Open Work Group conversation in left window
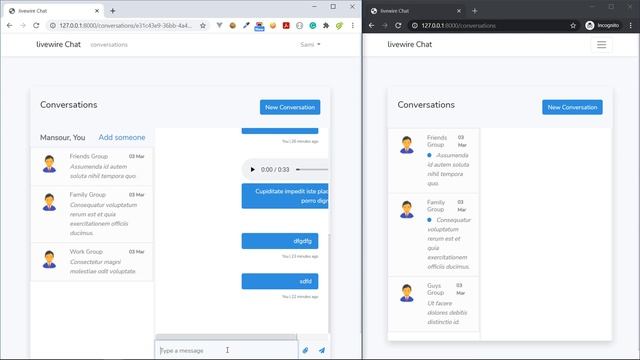Viewport: 640px width, 360px height. coord(92,262)
